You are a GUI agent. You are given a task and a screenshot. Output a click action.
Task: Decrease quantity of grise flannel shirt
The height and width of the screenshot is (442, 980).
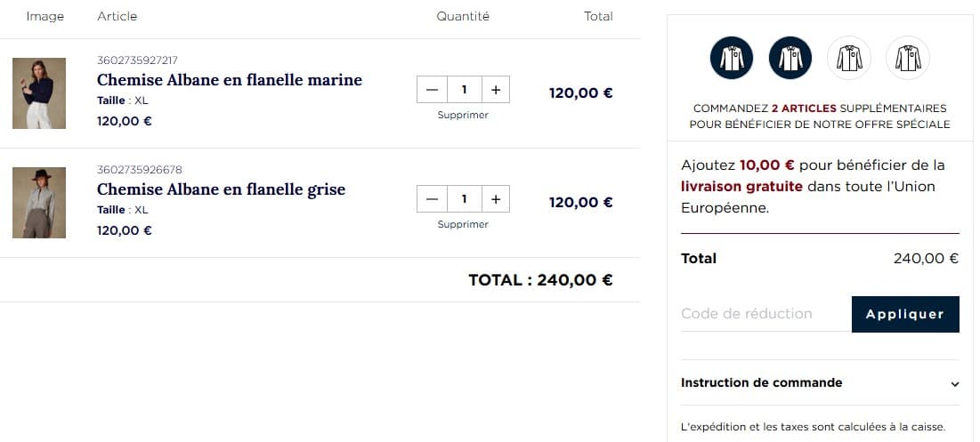(432, 199)
